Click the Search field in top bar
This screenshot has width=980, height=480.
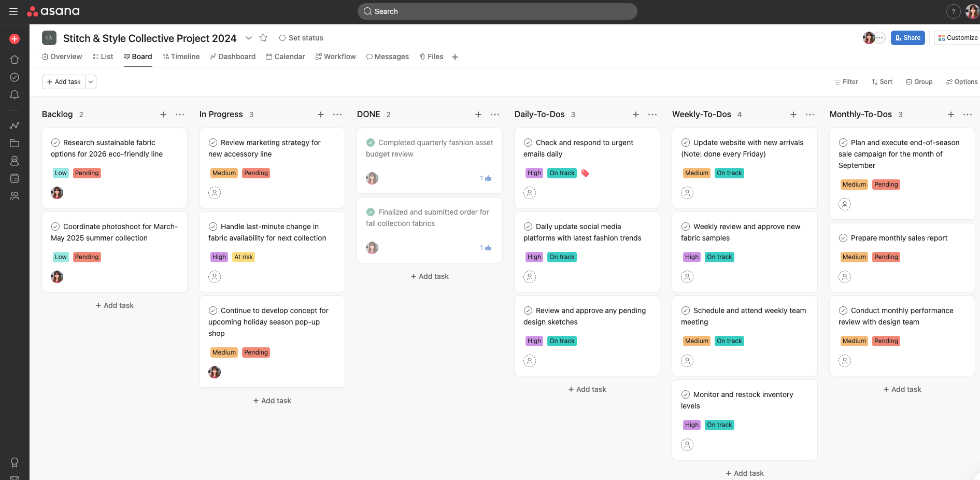(497, 11)
